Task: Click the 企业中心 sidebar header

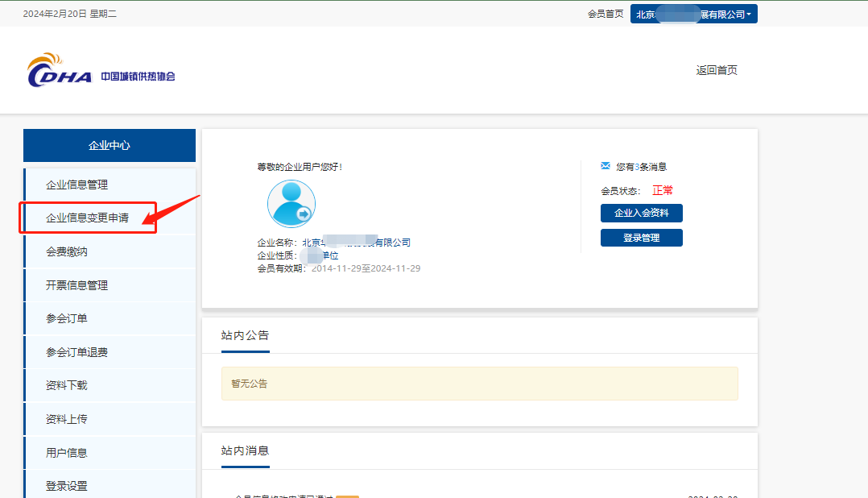Action: click(x=110, y=145)
